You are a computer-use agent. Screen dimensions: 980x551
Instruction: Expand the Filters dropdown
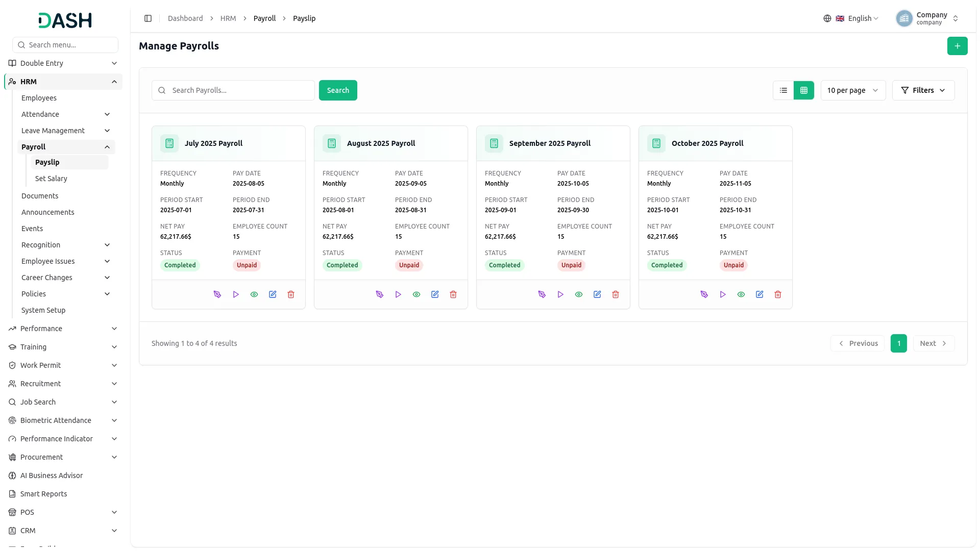(x=923, y=90)
